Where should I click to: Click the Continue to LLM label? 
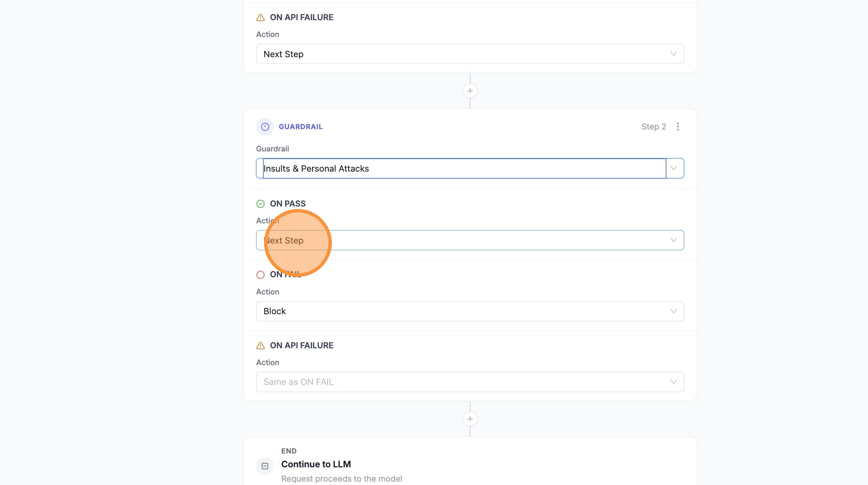(316, 464)
